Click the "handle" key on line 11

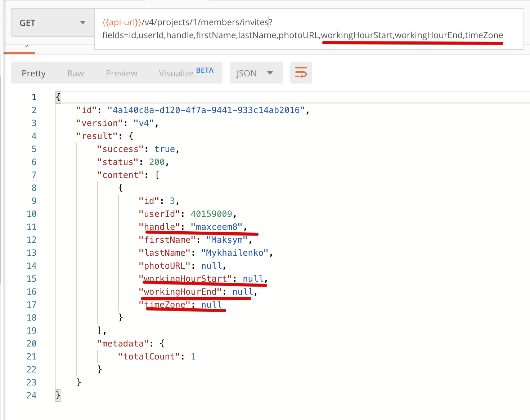(x=160, y=227)
